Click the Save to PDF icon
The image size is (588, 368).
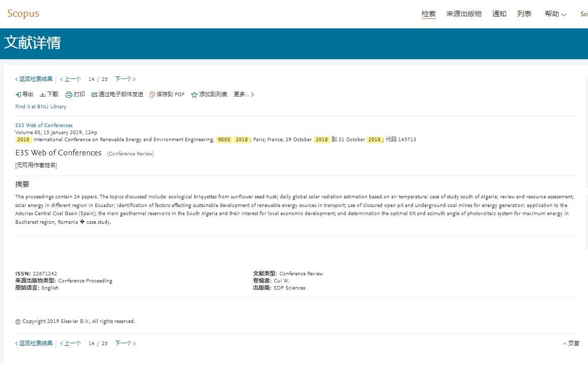152,95
